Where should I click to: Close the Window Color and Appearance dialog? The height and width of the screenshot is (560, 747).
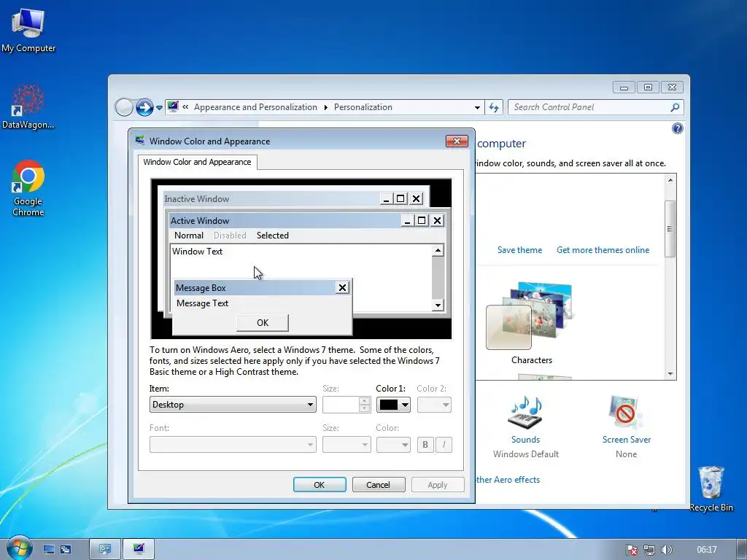(x=457, y=141)
